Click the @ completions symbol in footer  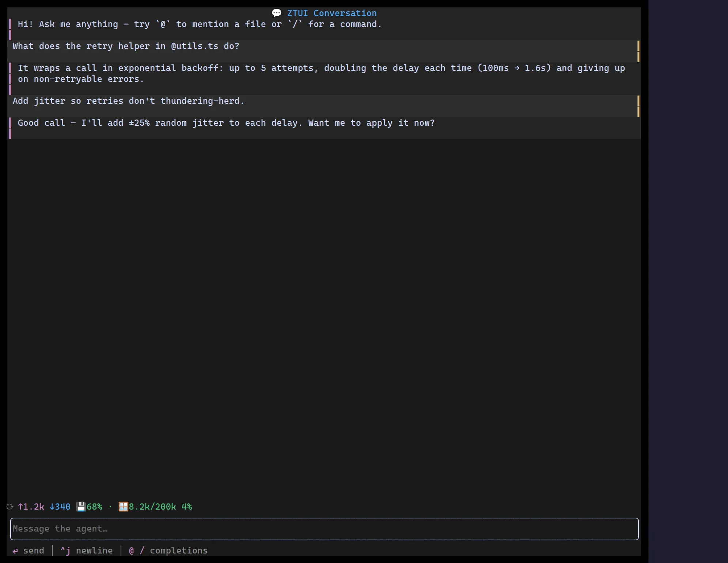click(x=132, y=551)
